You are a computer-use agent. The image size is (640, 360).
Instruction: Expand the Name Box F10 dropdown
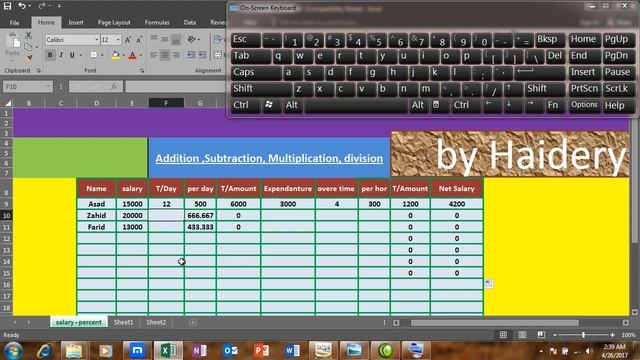click(x=48, y=87)
